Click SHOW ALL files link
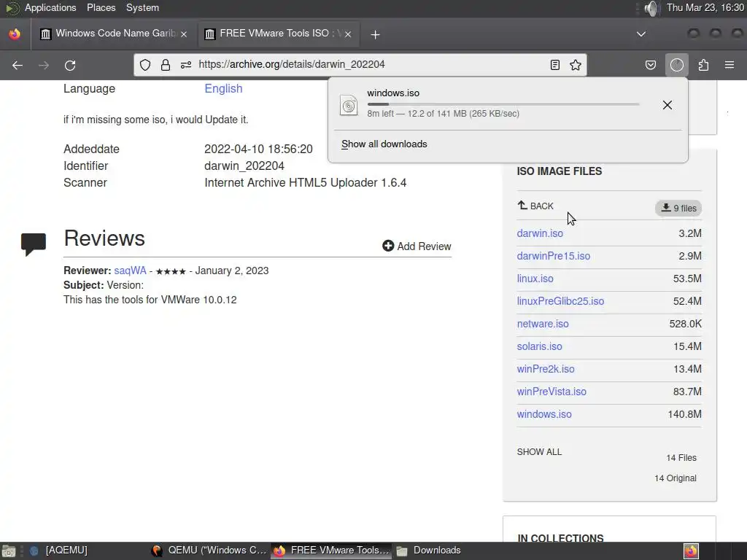 pyautogui.click(x=539, y=451)
